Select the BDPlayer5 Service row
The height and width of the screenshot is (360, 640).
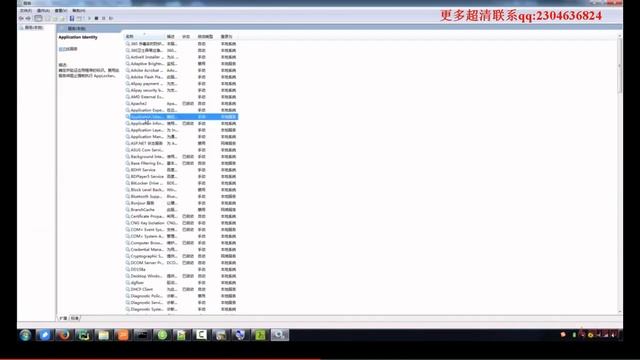(x=181, y=176)
